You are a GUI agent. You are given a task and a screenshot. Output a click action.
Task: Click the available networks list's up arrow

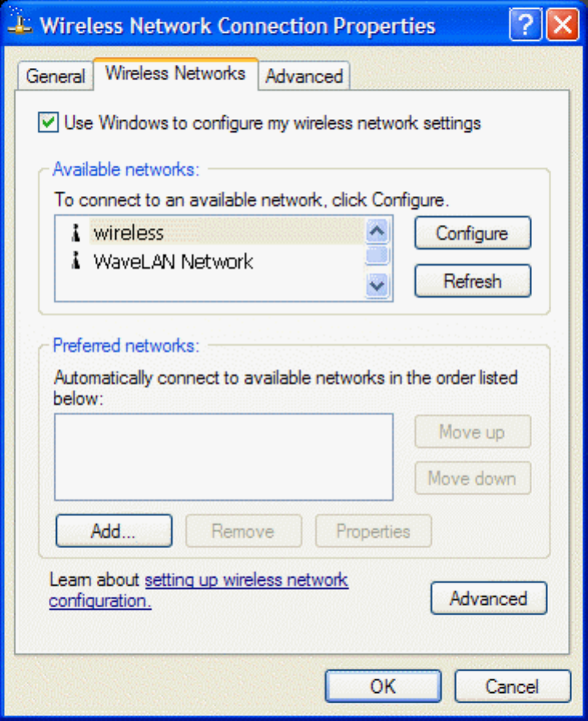[x=378, y=230]
